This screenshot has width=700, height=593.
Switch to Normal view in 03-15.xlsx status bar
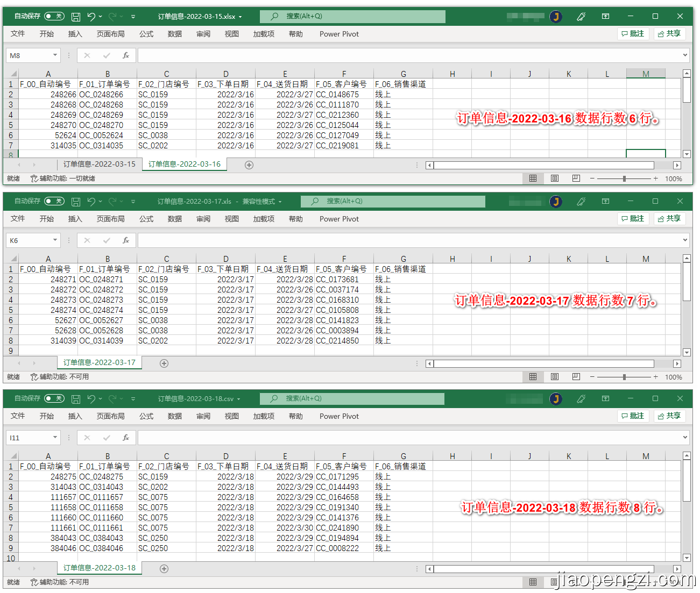[533, 178]
